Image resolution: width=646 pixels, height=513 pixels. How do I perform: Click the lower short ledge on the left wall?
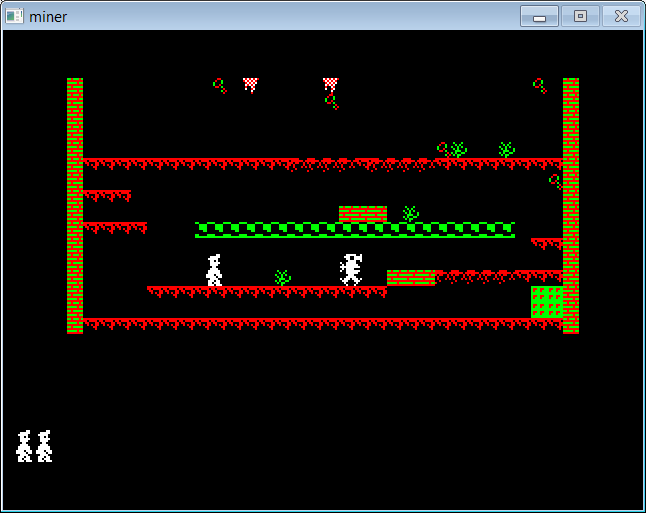click(115, 227)
